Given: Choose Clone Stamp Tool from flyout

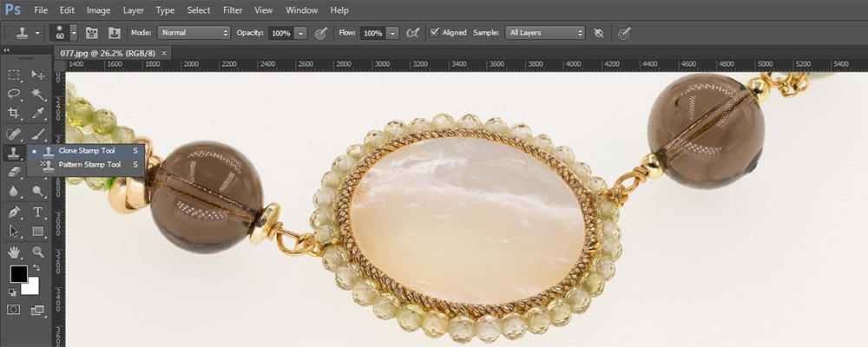Looking at the screenshot, I should pyautogui.click(x=86, y=151).
